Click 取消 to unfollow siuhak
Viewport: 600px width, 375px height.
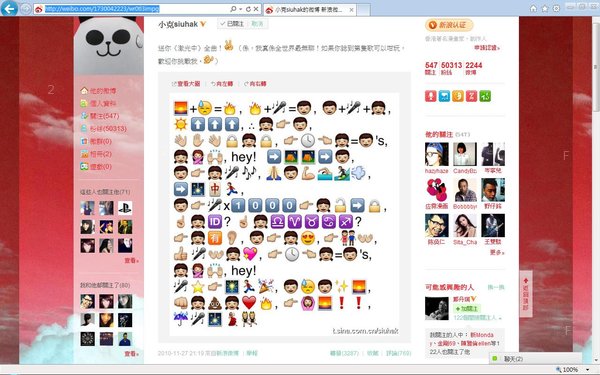[258, 24]
